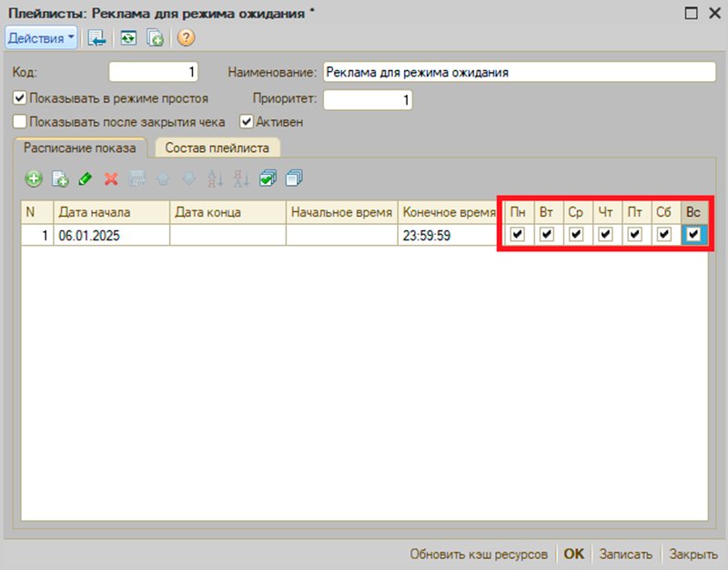Image resolution: width=728 pixels, height=570 pixels.
Task: Open the Действия dropdown menu
Action: point(41,38)
